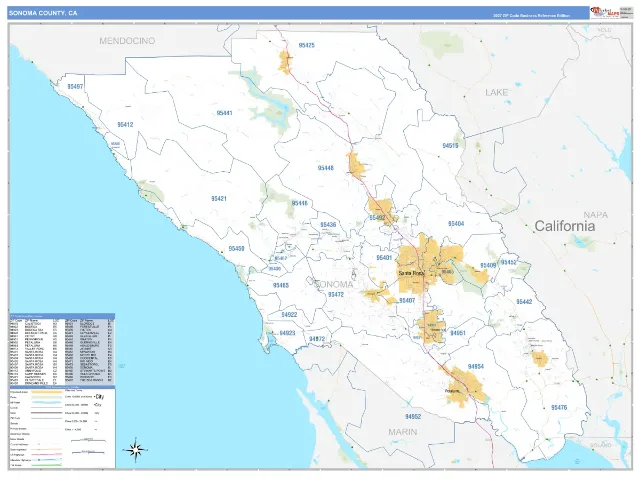Select ZIP code label 94922
Image resolution: width=640 pixels, height=480 pixels.
click(289, 315)
